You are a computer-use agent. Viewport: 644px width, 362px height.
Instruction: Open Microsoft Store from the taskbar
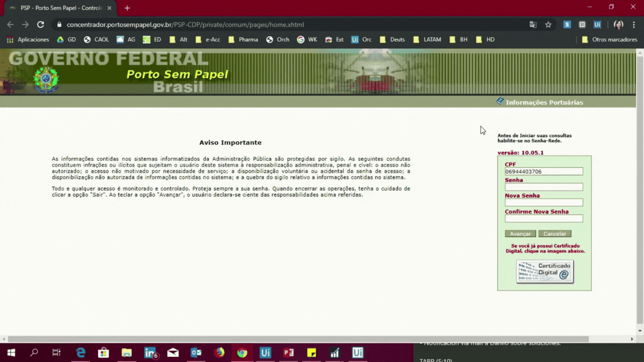point(103,353)
